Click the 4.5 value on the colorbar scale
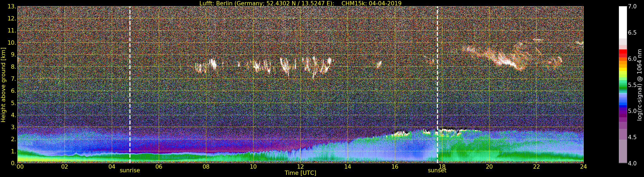The image size is (644, 177). coord(632,137)
